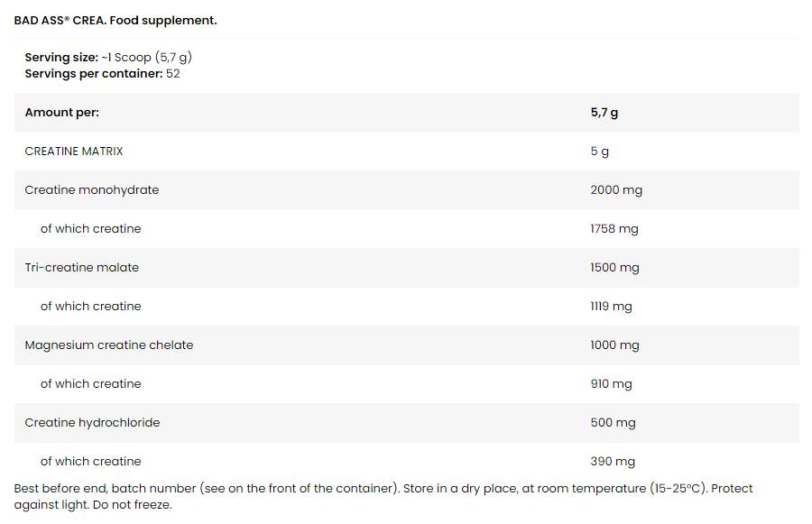The image size is (812, 524).
Task: Click the Amount per column header
Action: coord(61,113)
